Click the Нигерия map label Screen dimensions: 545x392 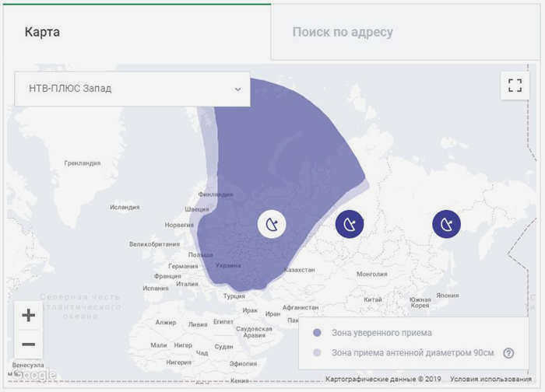pos(178,362)
